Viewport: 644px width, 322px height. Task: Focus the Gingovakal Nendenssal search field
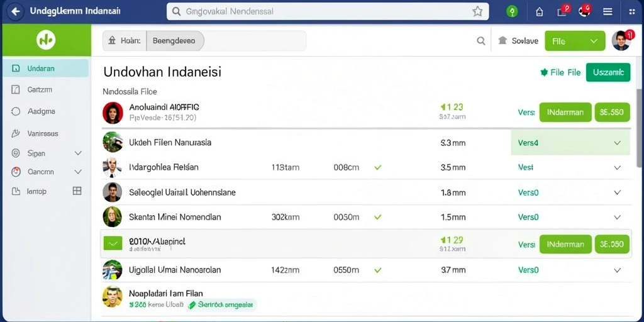[x=327, y=11]
